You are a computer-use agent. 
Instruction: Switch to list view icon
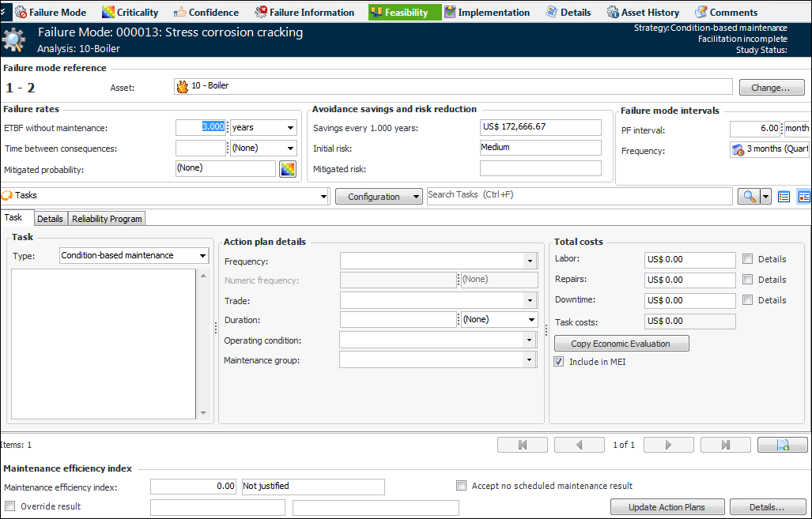784,197
